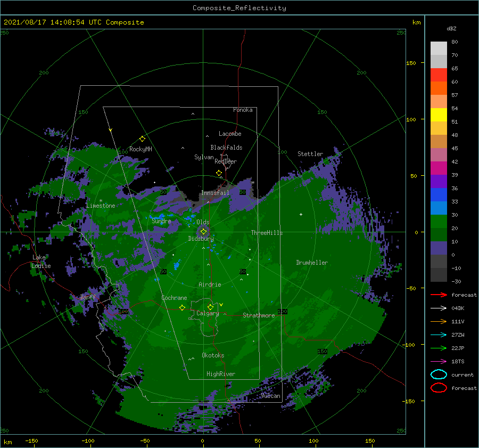479x448 pixels.
Task: Click the Didsbury city label
Action: pyautogui.click(x=201, y=239)
